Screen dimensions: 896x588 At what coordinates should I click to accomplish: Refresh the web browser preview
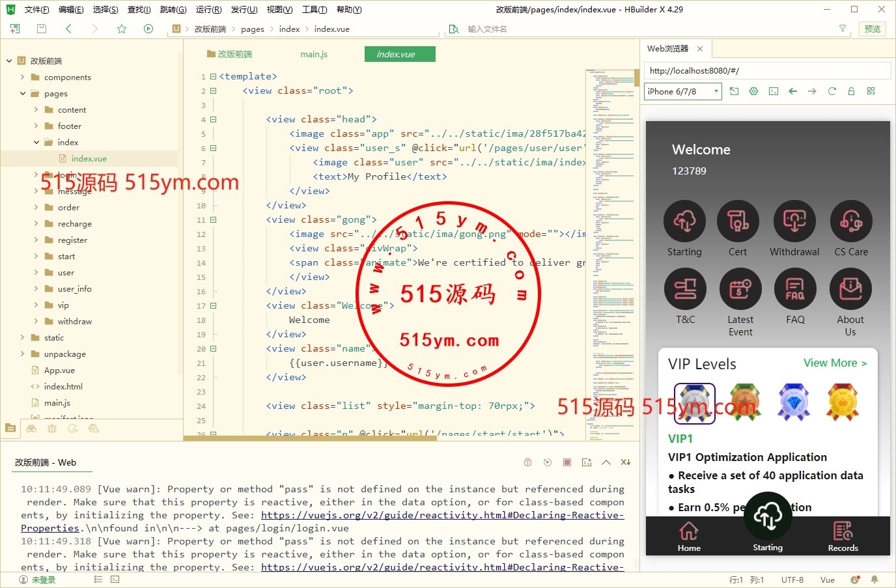[x=832, y=91]
